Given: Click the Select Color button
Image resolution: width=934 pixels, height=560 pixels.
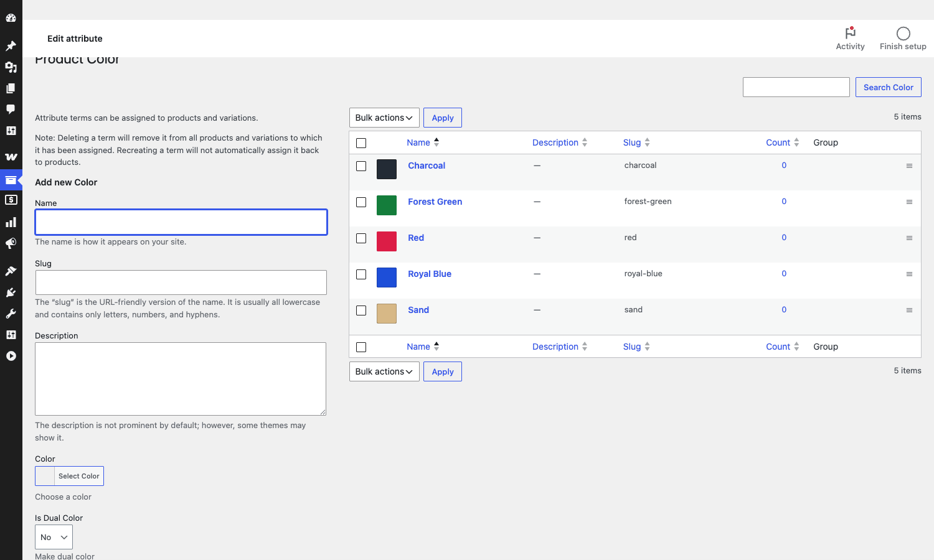Looking at the screenshot, I should pos(69,476).
